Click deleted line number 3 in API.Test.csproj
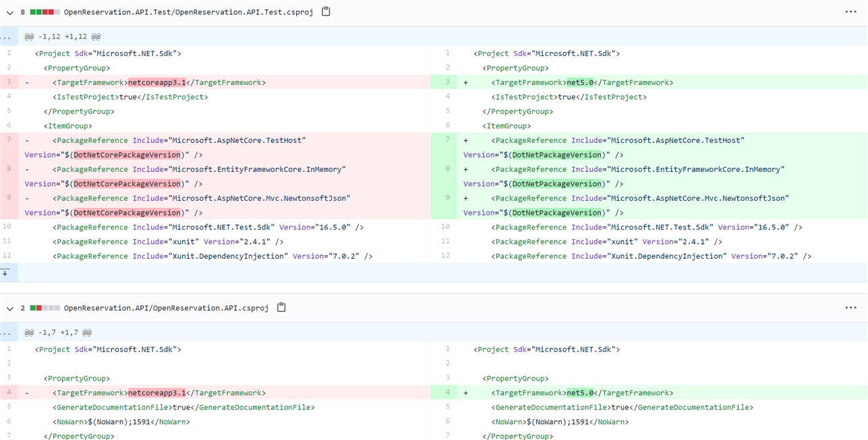The image size is (868, 440). pyautogui.click(x=9, y=82)
